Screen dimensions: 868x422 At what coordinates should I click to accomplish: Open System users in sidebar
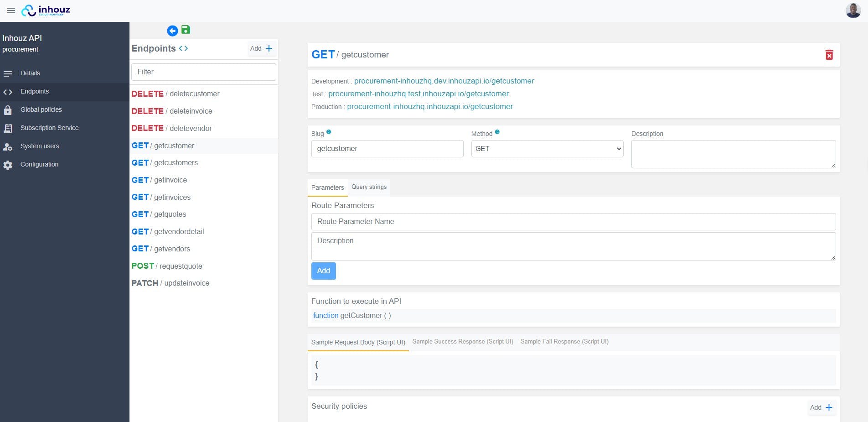pyautogui.click(x=40, y=146)
